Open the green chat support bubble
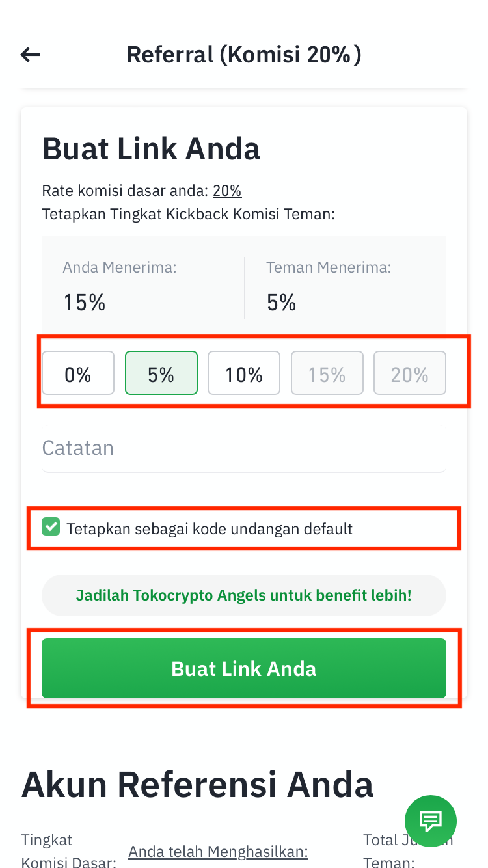This screenshot has height=868, width=488. point(431,821)
